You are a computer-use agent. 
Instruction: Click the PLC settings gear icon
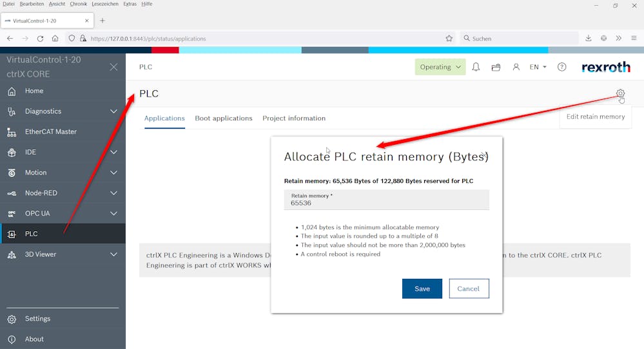[620, 93]
